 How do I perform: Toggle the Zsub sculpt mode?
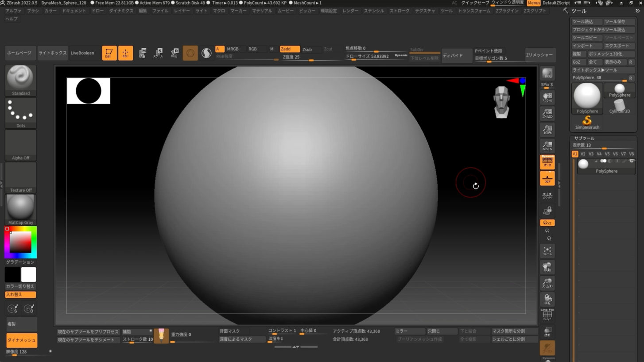[x=307, y=49]
